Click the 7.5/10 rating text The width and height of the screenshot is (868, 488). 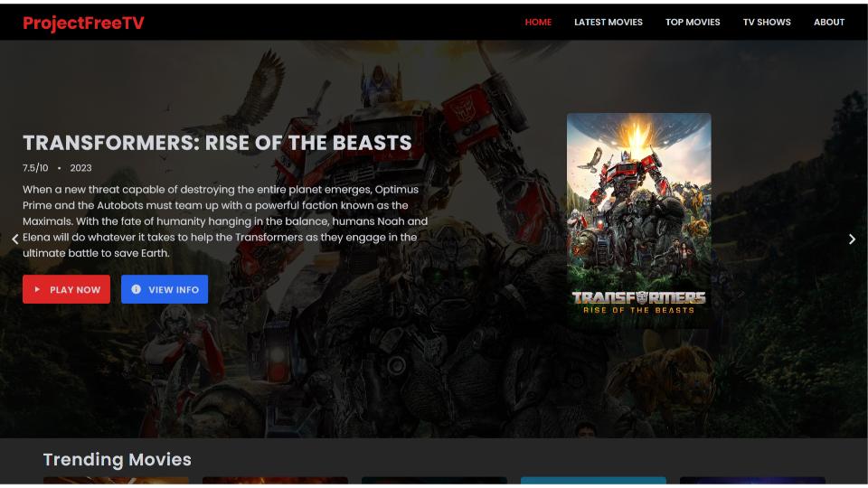35,168
